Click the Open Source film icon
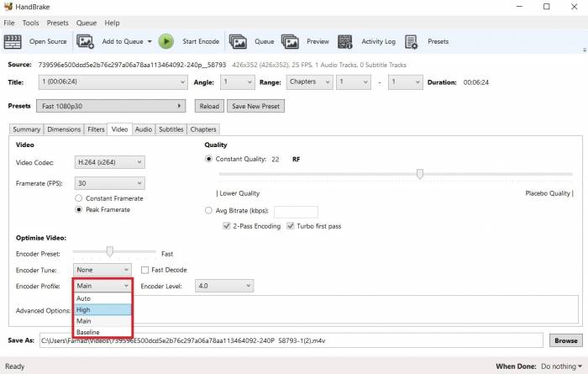 (x=13, y=41)
